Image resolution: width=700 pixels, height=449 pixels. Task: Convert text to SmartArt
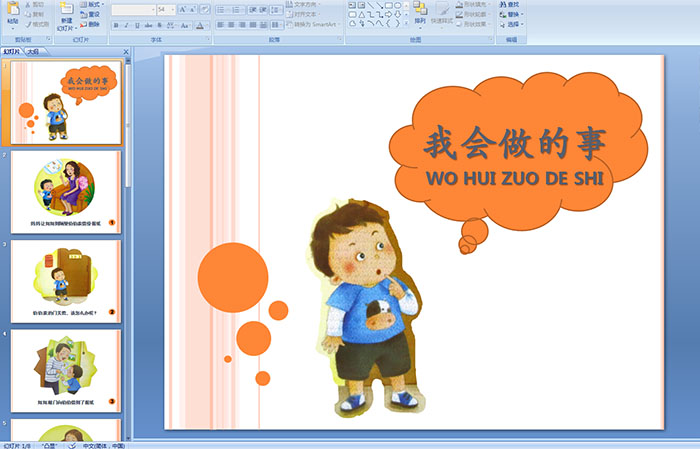pyautogui.click(x=312, y=24)
